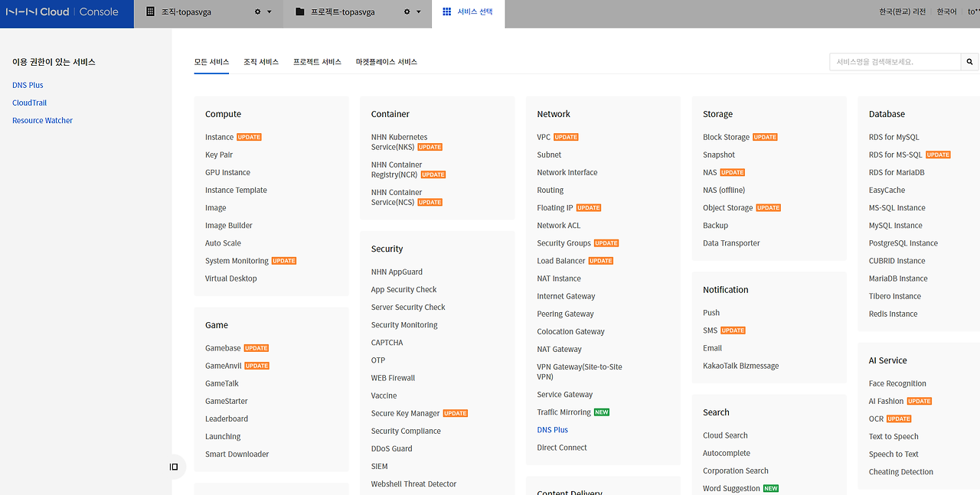This screenshot has height=495, width=980.
Task: Open the Floating IP service
Action: coord(555,208)
